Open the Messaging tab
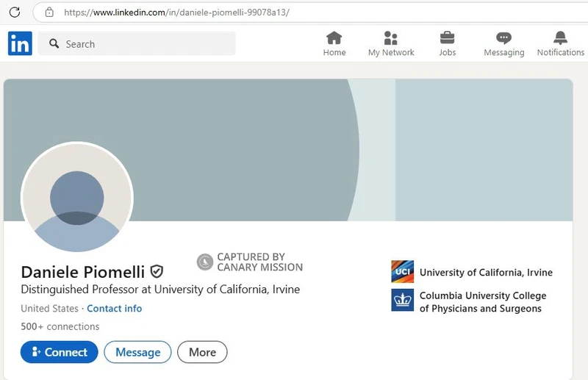Image resolution: width=588 pixels, height=380 pixels. (x=503, y=44)
